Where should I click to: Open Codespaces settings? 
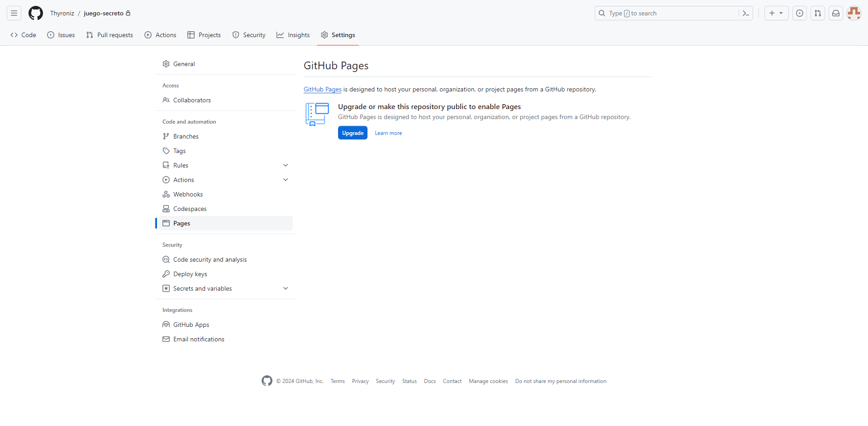pyautogui.click(x=226, y=209)
